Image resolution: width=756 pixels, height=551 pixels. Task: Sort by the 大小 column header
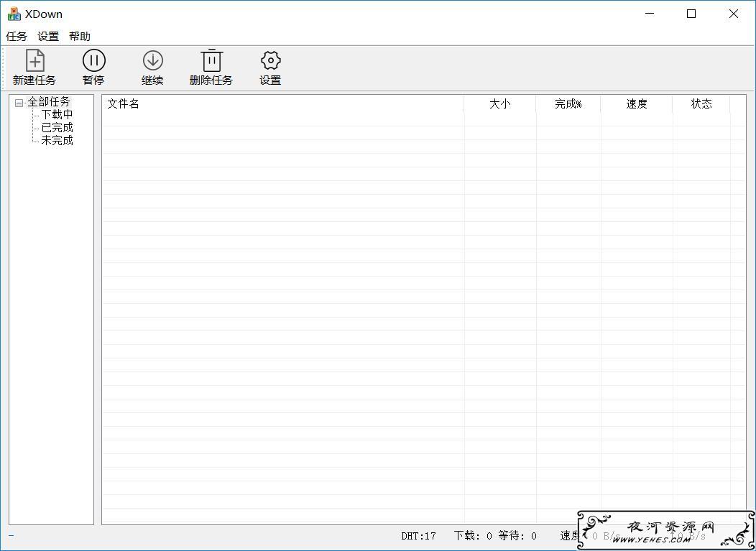(500, 103)
